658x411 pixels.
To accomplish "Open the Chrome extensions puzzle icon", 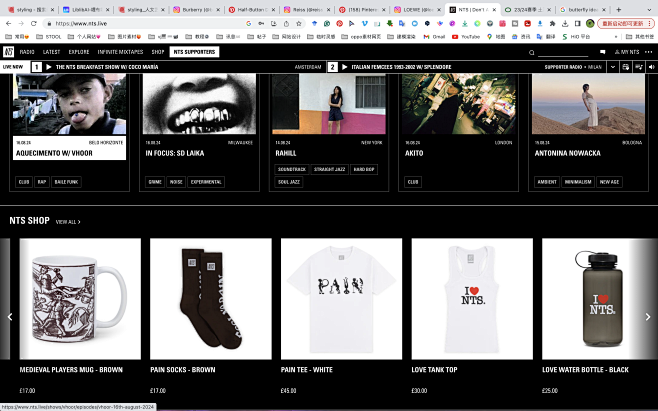I will coord(552,24).
